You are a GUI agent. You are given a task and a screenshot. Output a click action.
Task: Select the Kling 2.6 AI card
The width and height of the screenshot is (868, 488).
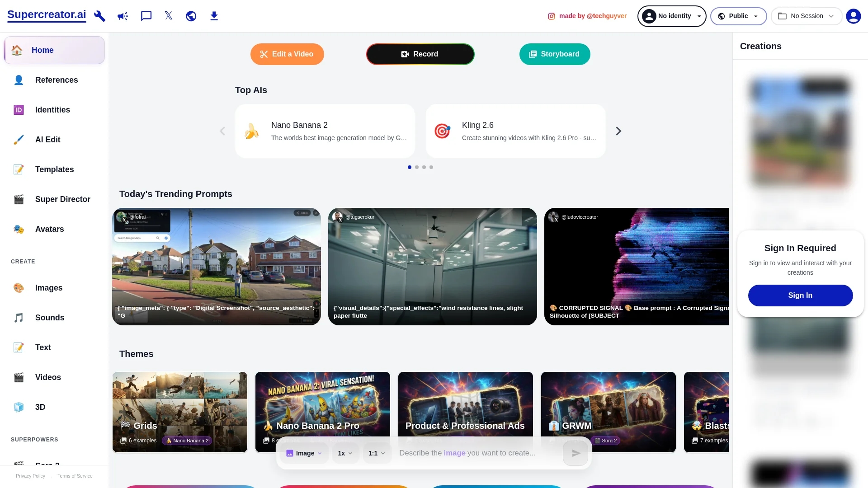[516, 131]
